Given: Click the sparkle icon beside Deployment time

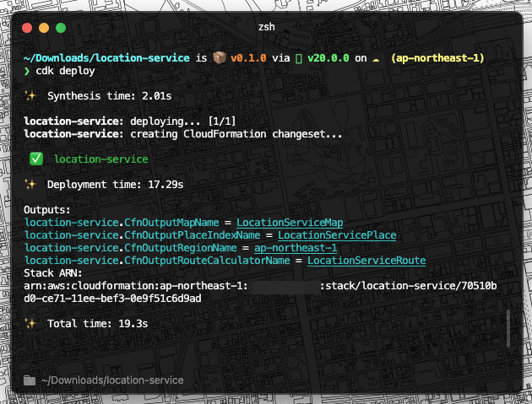Looking at the screenshot, I should point(30,185).
